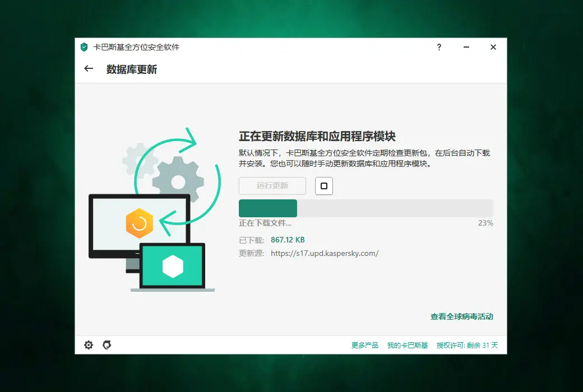Viewport: 583px width, 392px height.
Task: Open the support headset icon
Action: click(107, 345)
